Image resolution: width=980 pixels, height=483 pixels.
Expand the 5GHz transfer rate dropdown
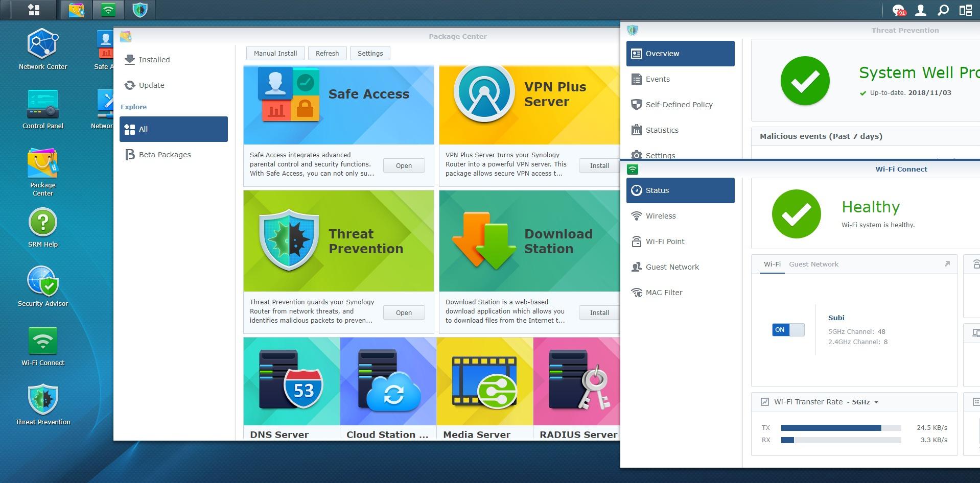point(865,402)
